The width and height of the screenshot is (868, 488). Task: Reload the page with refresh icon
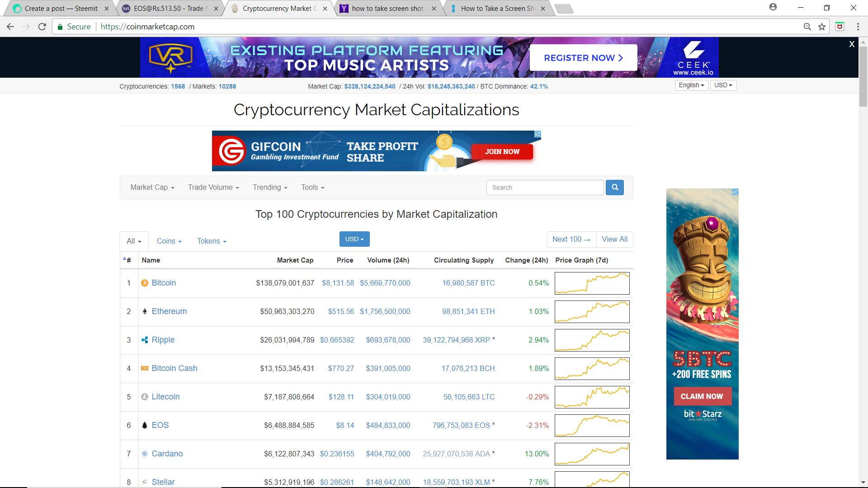pos(42,27)
